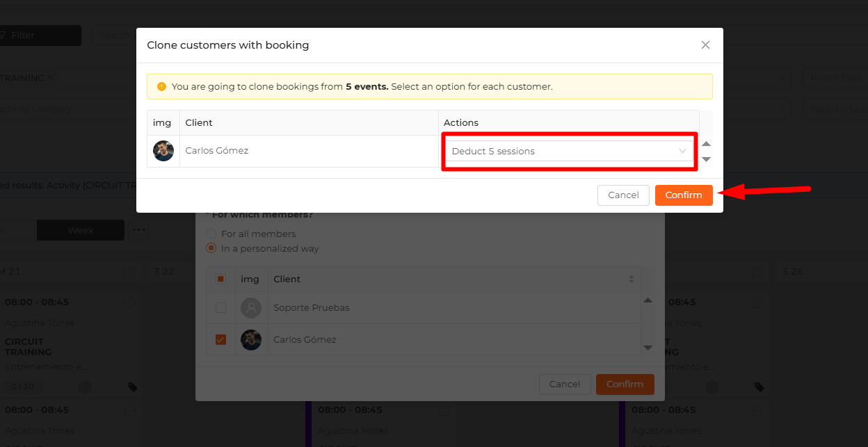Image resolution: width=868 pixels, height=447 pixels.
Task: Open the Room filter dropdown
Action: (x=835, y=78)
